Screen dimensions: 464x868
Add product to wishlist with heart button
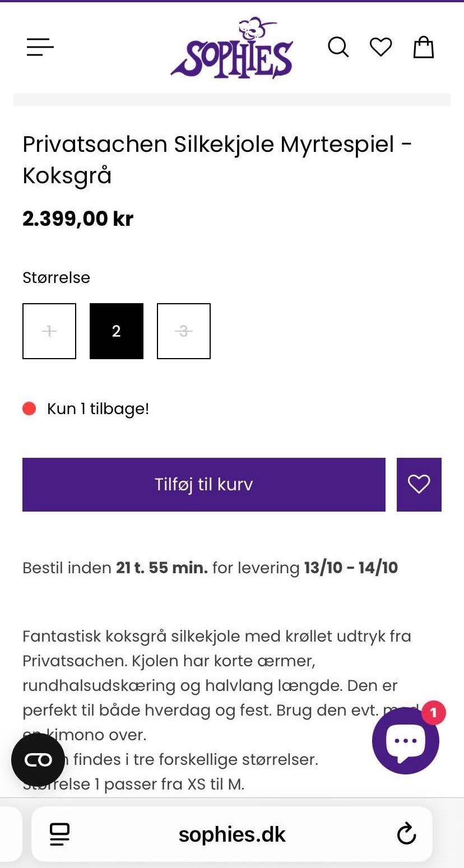point(419,485)
